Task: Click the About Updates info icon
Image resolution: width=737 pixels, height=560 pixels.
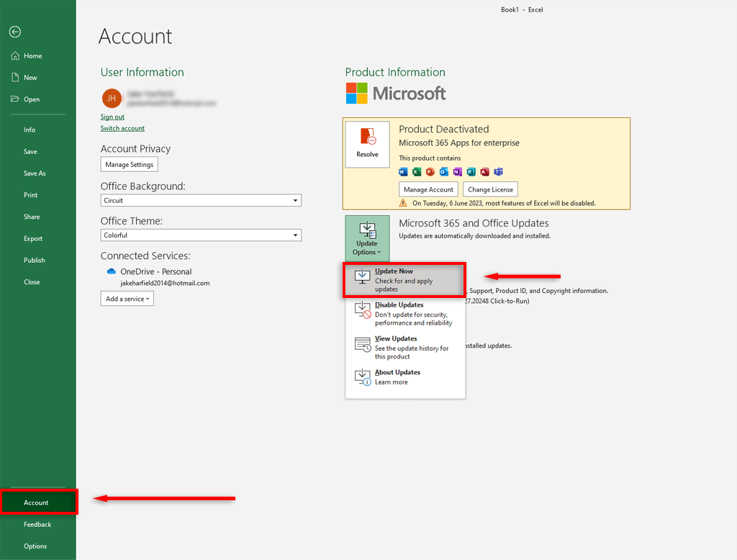Action: tap(363, 377)
